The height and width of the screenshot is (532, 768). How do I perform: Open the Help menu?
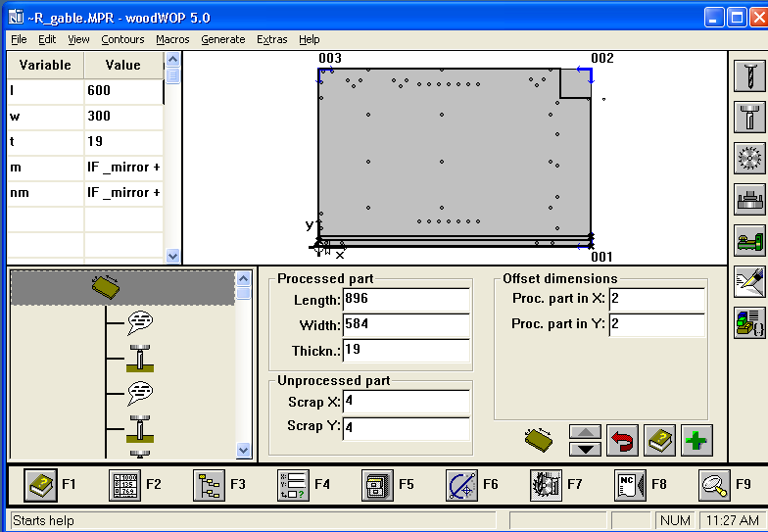pos(310,39)
